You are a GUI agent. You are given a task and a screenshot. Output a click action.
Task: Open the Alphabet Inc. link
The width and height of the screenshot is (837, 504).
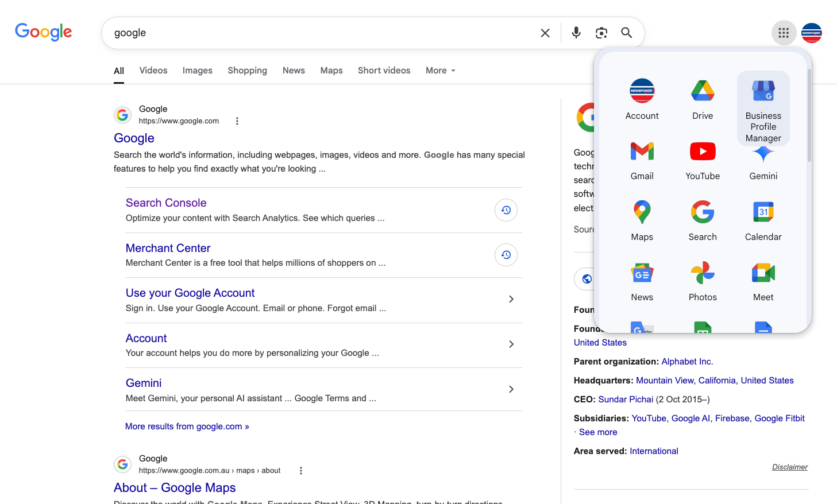[x=687, y=362]
